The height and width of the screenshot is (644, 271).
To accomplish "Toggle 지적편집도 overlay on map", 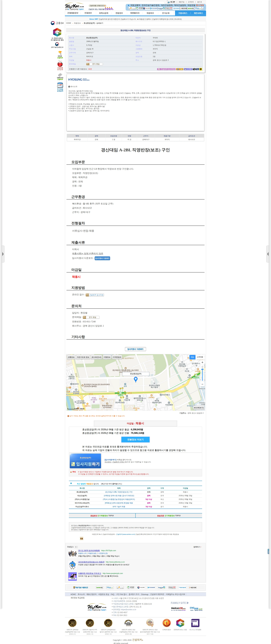I will [x=117, y=357].
